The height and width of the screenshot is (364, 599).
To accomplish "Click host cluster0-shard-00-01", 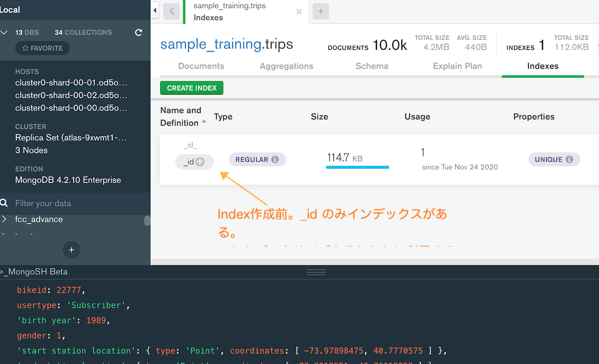I will pos(71,82).
